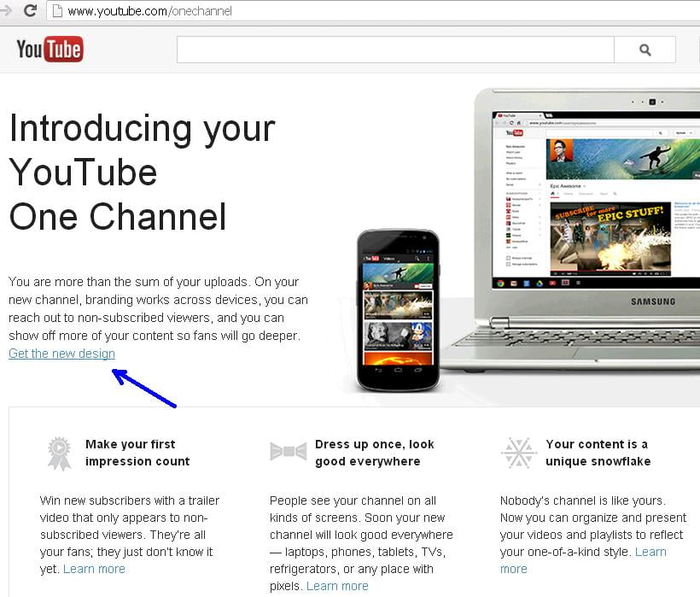Click the magnifying glass search button
Image resolution: width=700 pixels, height=597 pixels.
[x=645, y=50]
